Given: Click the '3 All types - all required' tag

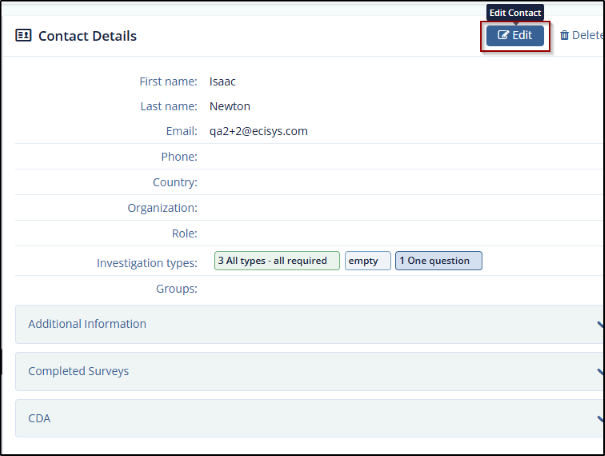Looking at the screenshot, I should point(277,261).
